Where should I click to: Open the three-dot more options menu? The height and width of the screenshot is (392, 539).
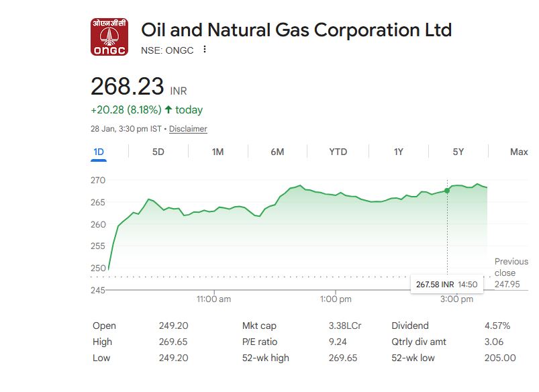point(205,49)
